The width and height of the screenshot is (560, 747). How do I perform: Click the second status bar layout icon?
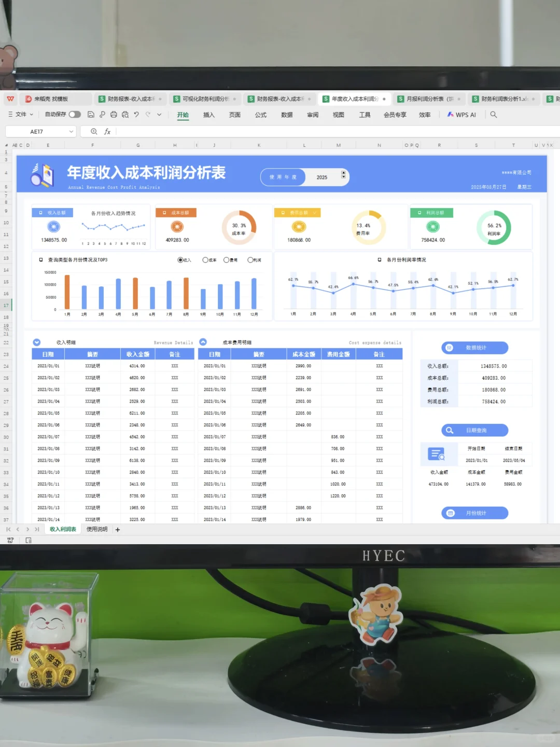click(x=29, y=541)
